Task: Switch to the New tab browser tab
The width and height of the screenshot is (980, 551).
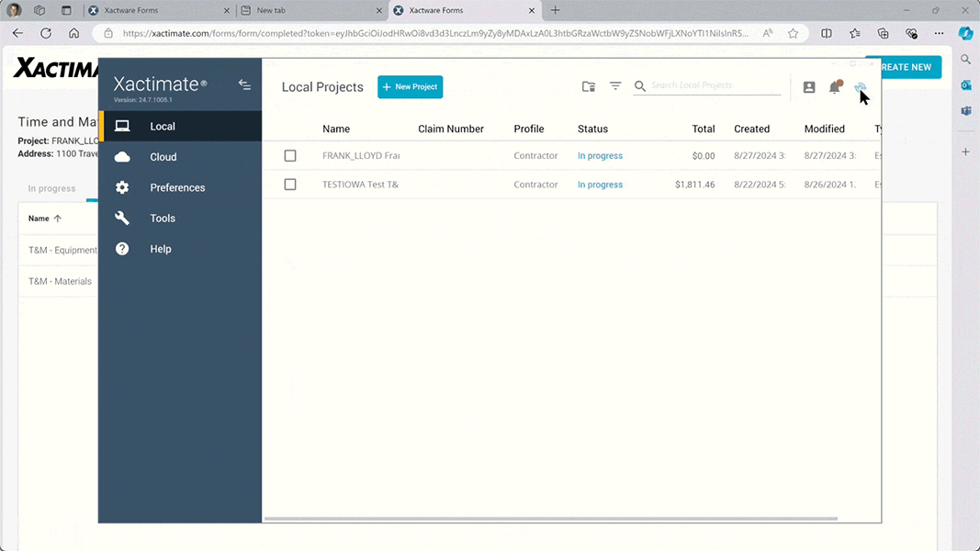Action: tap(294, 12)
